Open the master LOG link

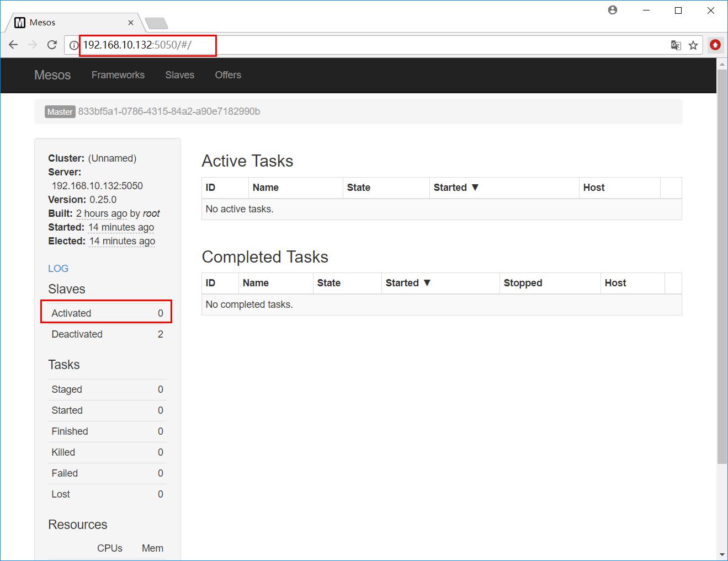tap(59, 269)
